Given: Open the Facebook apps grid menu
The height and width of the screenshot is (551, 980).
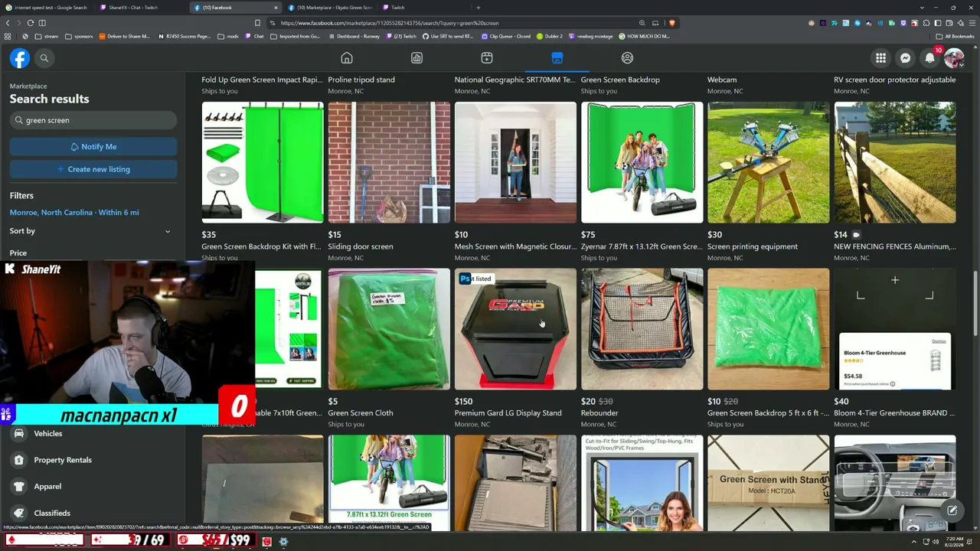Looking at the screenshot, I should (881, 58).
